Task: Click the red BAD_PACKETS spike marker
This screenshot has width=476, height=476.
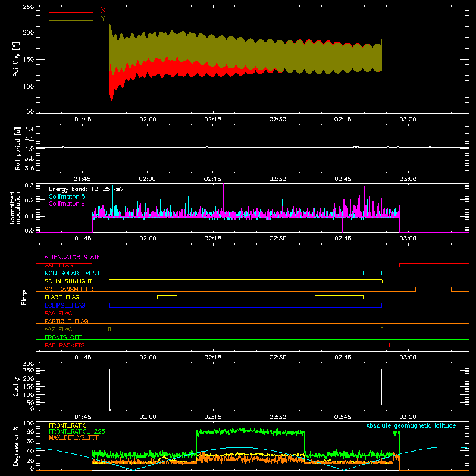Action: (x=389, y=345)
